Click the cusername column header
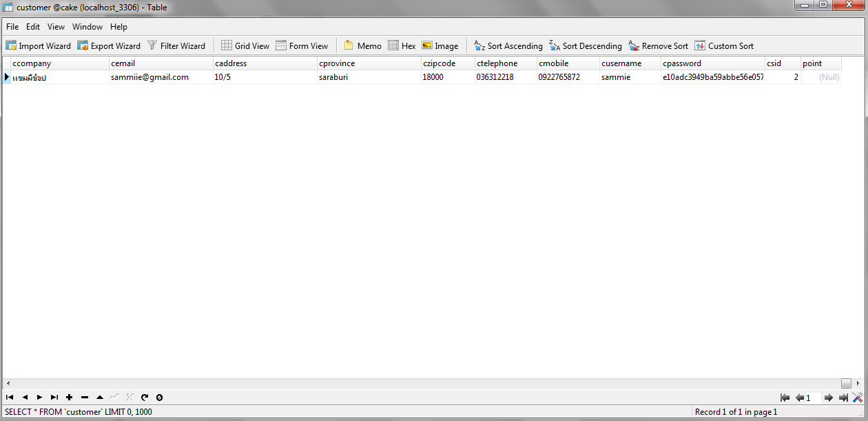 pos(630,63)
